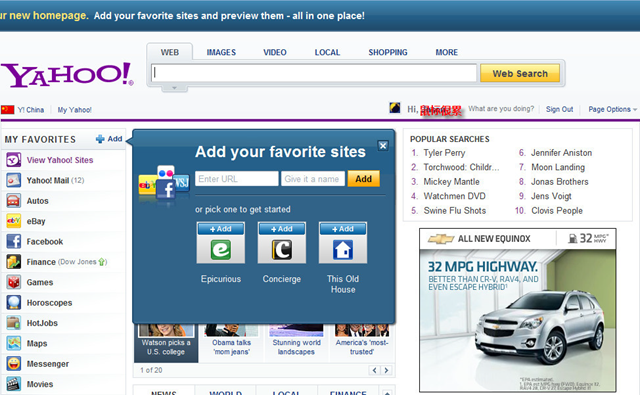Click the Watchmen DVD popular search
Screen dimensions: 640x395
coord(454,196)
